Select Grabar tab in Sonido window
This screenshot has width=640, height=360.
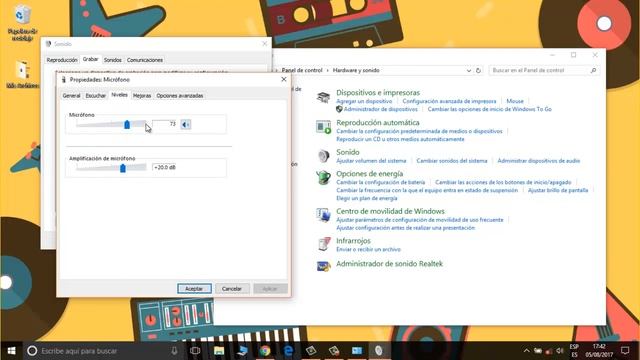pyautogui.click(x=91, y=59)
